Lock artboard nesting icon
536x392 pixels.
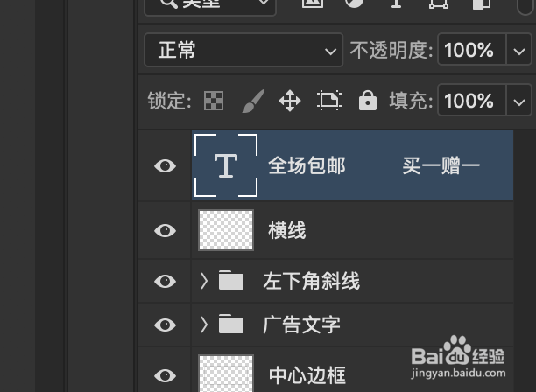point(329,101)
